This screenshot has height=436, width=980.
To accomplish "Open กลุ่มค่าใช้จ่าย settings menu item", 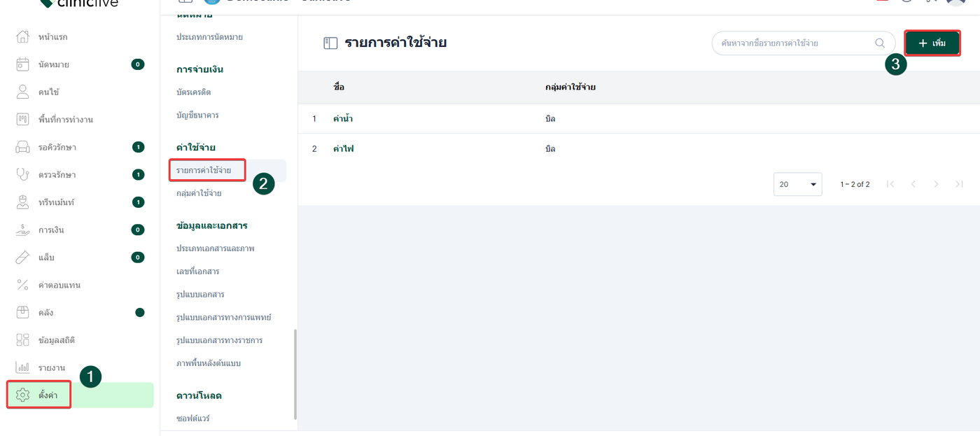I will [199, 193].
